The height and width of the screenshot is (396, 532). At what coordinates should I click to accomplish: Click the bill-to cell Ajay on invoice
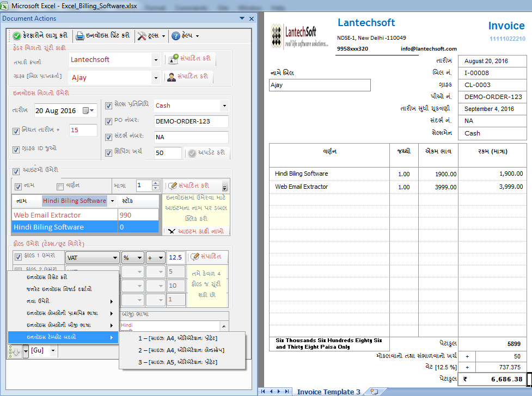click(x=320, y=85)
